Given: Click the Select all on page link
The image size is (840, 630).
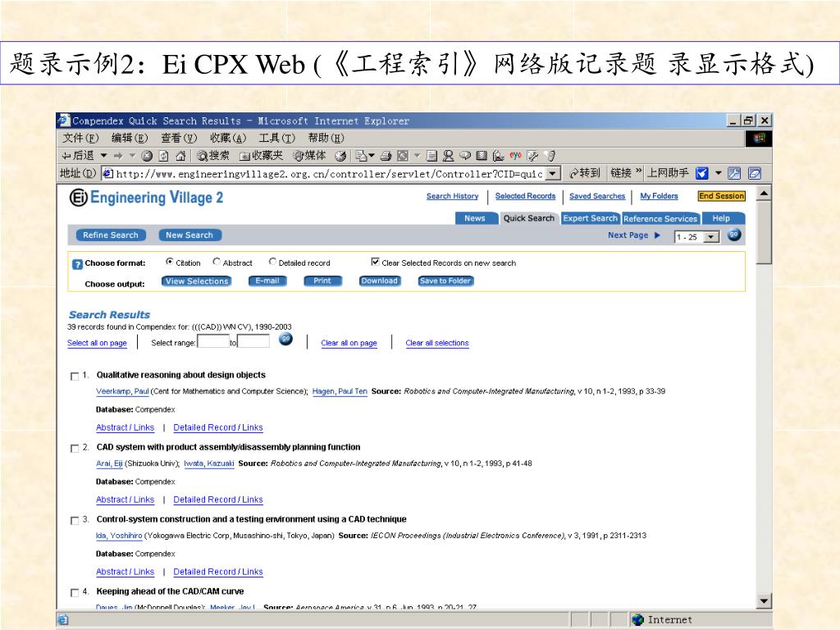Looking at the screenshot, I should pos(97,343).
